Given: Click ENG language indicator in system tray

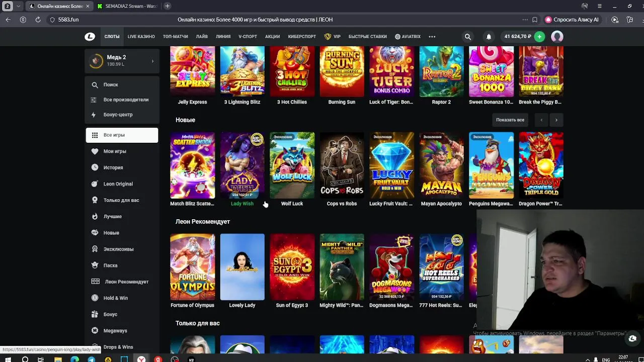Looking at the screenshot, I should tap(606, 359).
